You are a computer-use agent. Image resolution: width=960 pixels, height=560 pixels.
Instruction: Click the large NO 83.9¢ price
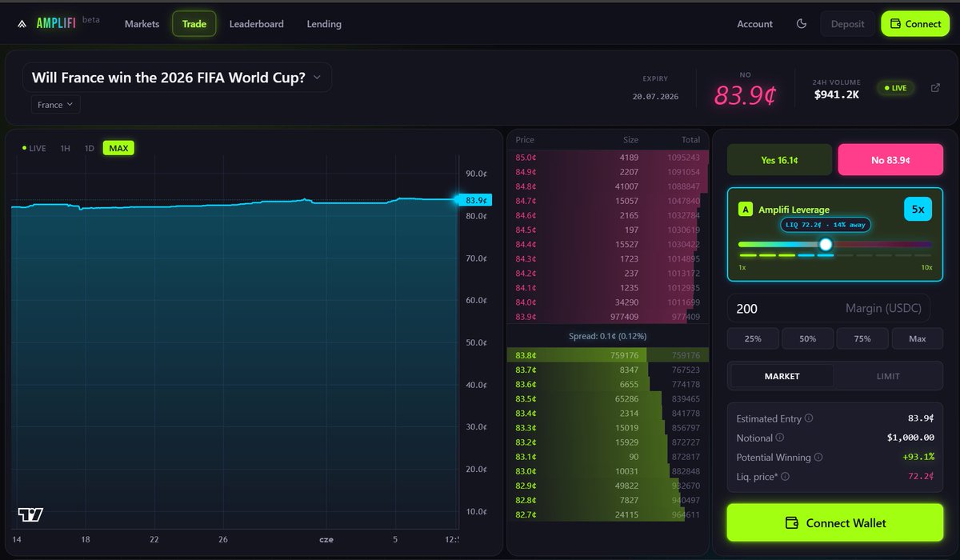pyautogui.click(x=745, y=96)
